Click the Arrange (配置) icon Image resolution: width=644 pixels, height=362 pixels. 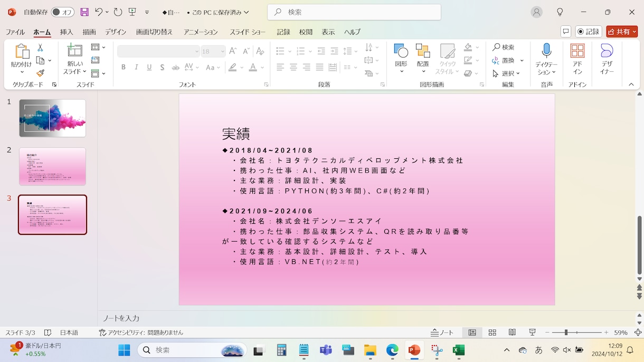(x=423, y=51)
